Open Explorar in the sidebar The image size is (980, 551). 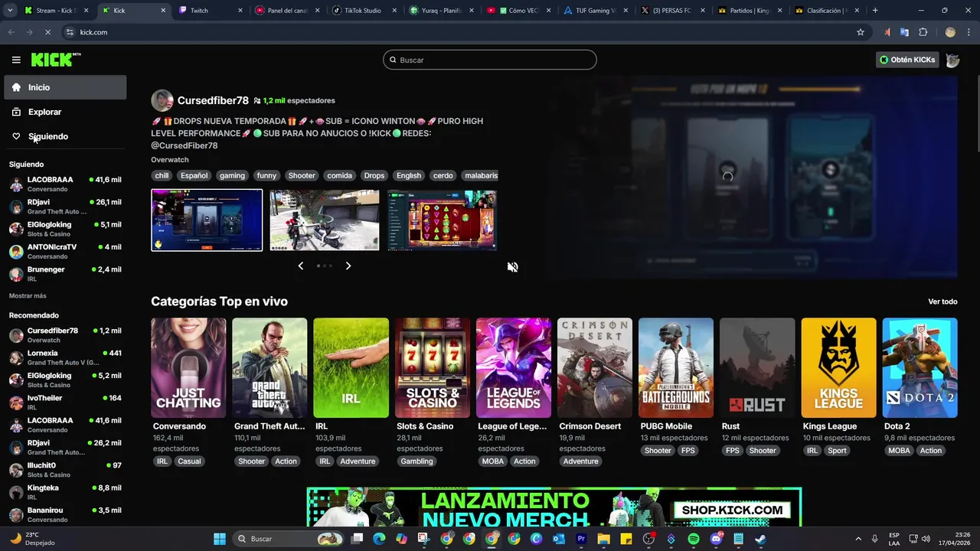click(x=65, y=112)
